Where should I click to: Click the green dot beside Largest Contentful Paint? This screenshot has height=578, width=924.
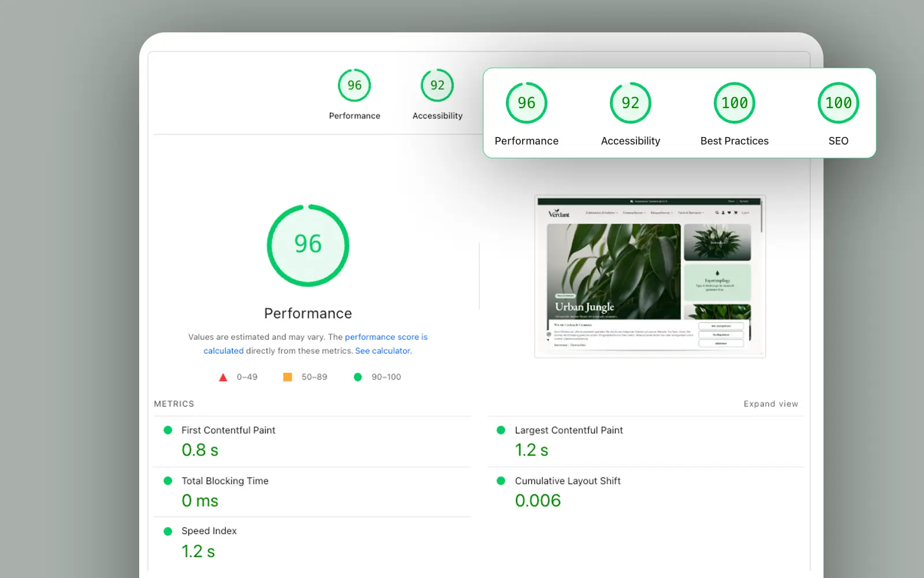click(501, 430)
